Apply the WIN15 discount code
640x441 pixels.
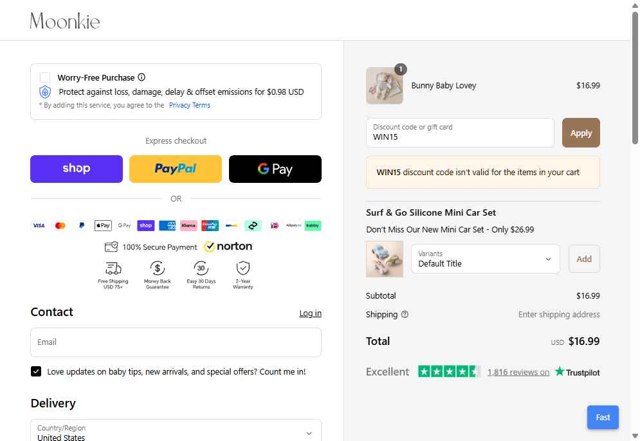[581, 133]
